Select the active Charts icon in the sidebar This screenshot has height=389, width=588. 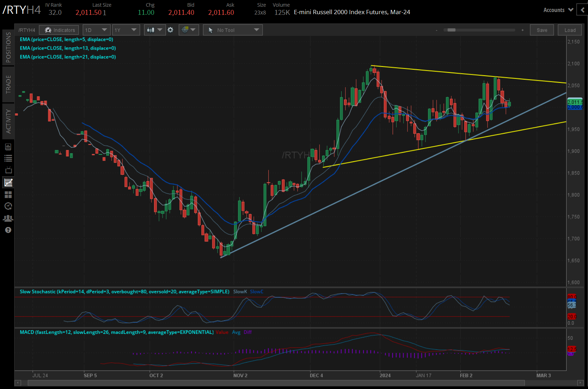pos(8,182)
